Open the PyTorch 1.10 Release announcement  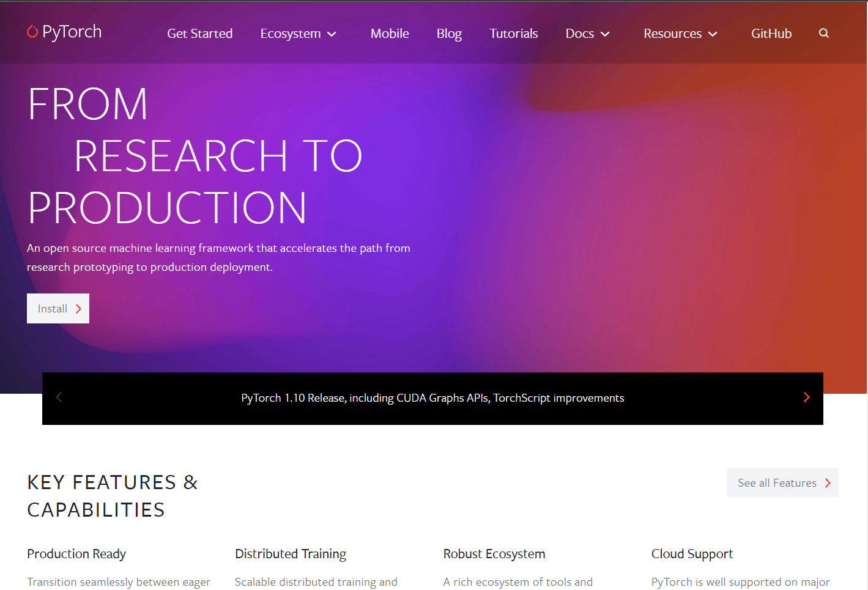[x=432, y=398]
